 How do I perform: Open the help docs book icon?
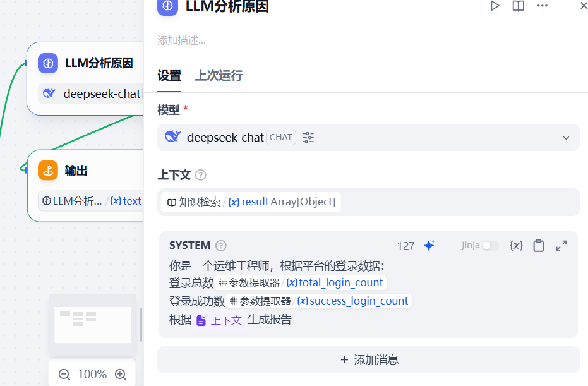click(x=518, y=6)
